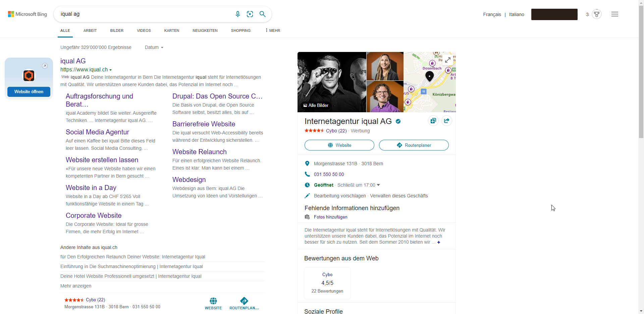
Task: Open the Alle Bilder photo thumbnail
Action: [x=332, y=82]
